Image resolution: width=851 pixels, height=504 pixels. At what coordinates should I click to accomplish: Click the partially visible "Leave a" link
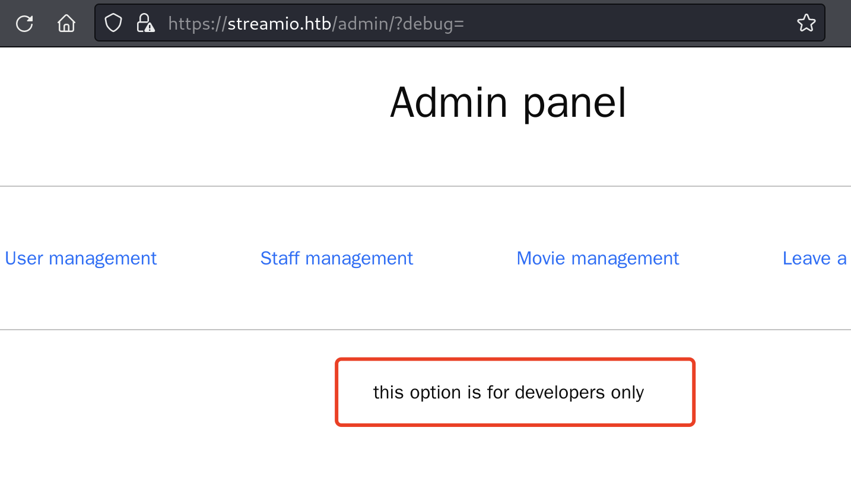(814, 259)
